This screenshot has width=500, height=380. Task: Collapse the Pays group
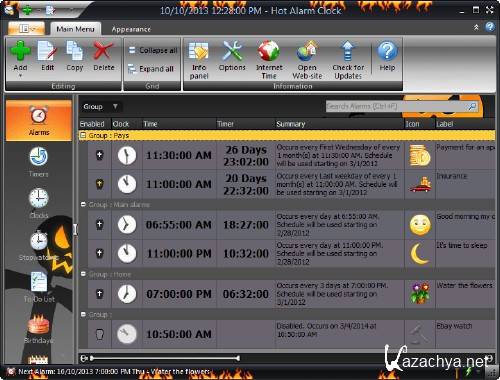coord(83,135)
